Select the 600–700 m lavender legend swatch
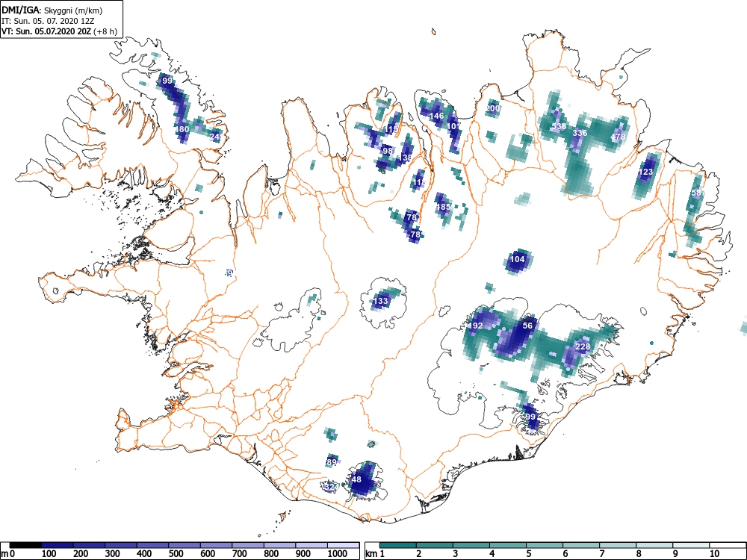The height and width of the screenshot is (560, 747). click(x=217, y=545)
